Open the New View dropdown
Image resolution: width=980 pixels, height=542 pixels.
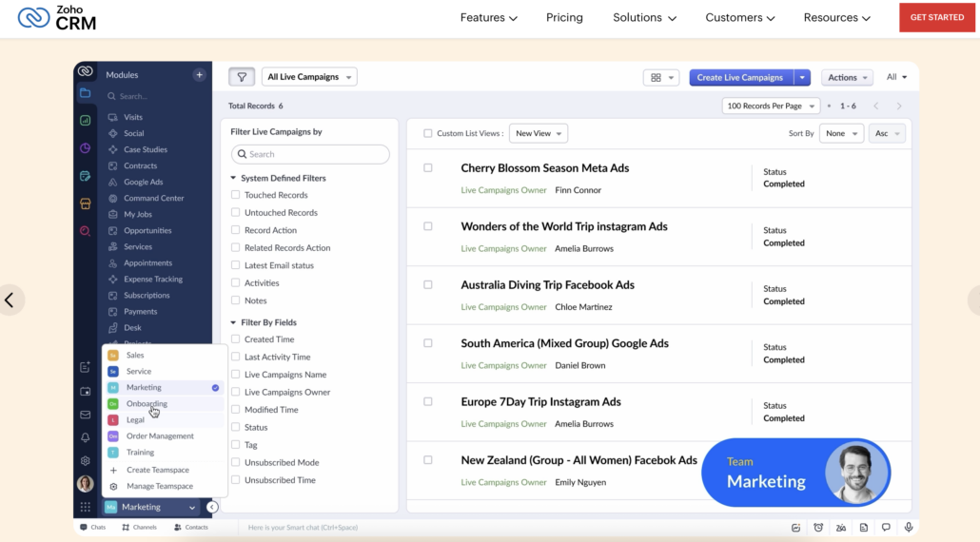click(x=539, y=133)
